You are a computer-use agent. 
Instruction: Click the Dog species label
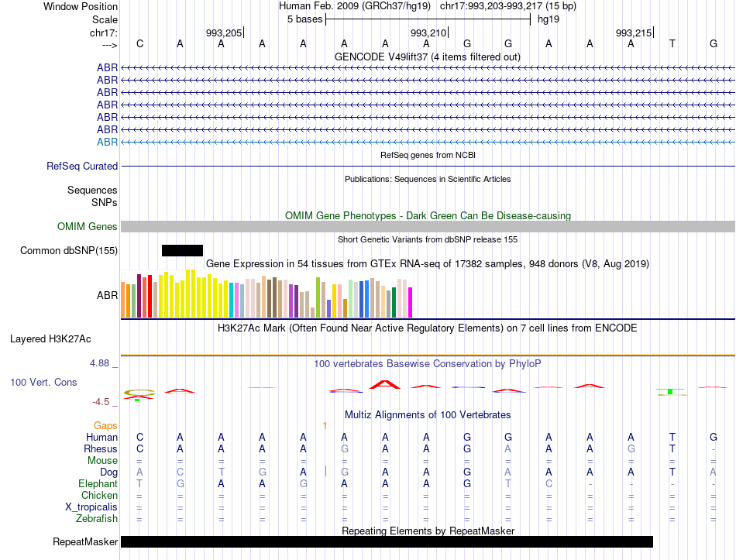pyautogui.click(x=109, y=472)
